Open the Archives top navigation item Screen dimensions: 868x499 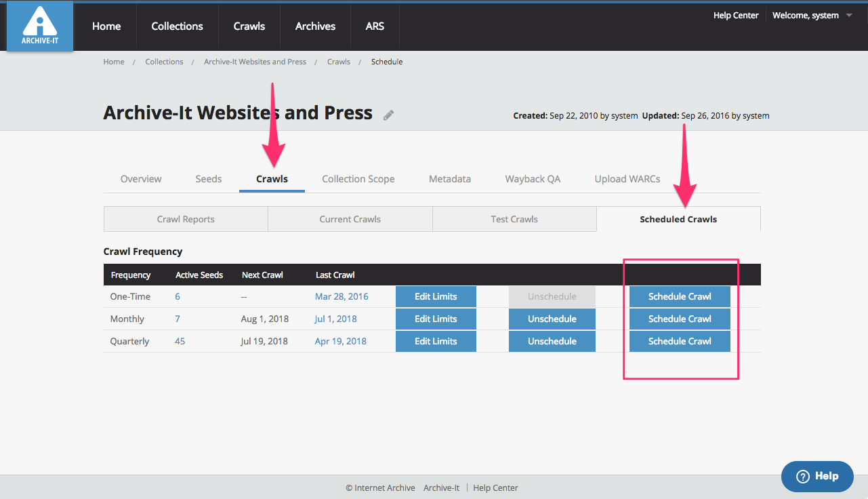[x=315, y=26]
